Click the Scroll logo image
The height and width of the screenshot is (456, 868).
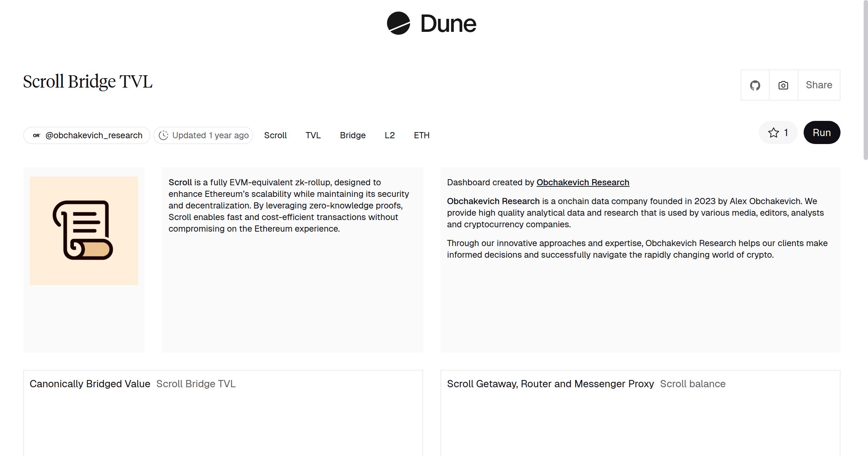coord(84,231)
